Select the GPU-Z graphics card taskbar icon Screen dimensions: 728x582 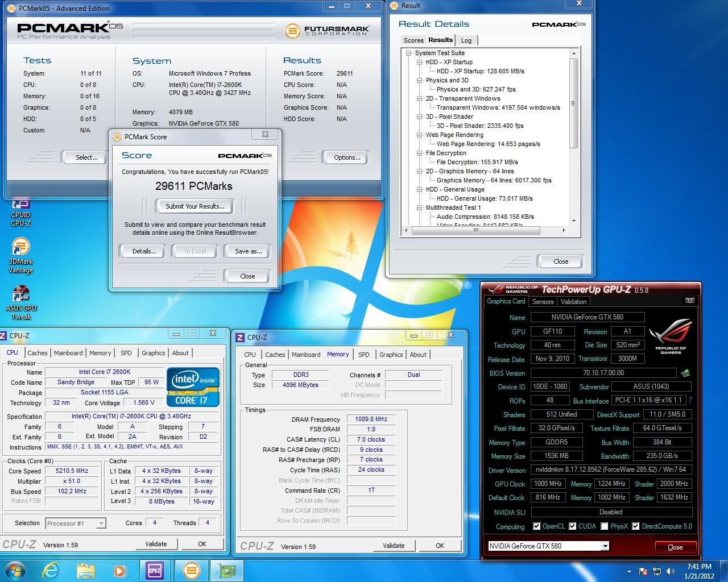click(227, 570)
